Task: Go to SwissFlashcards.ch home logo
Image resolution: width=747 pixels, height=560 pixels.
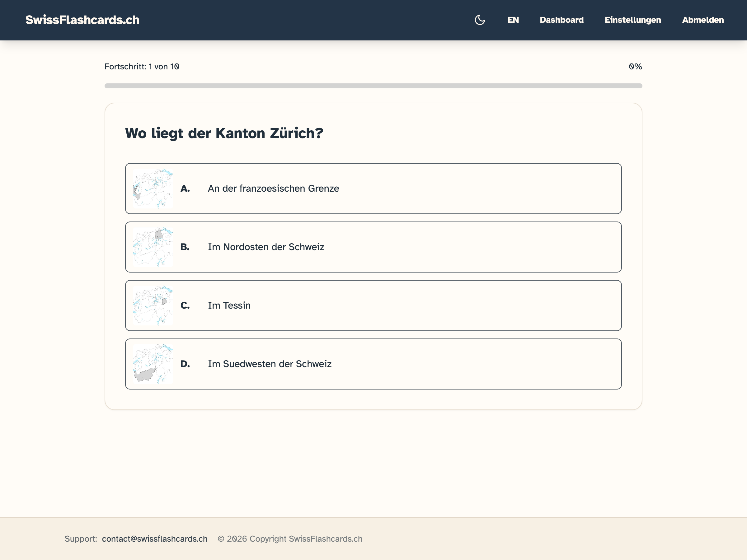Action: click(82, 20)
